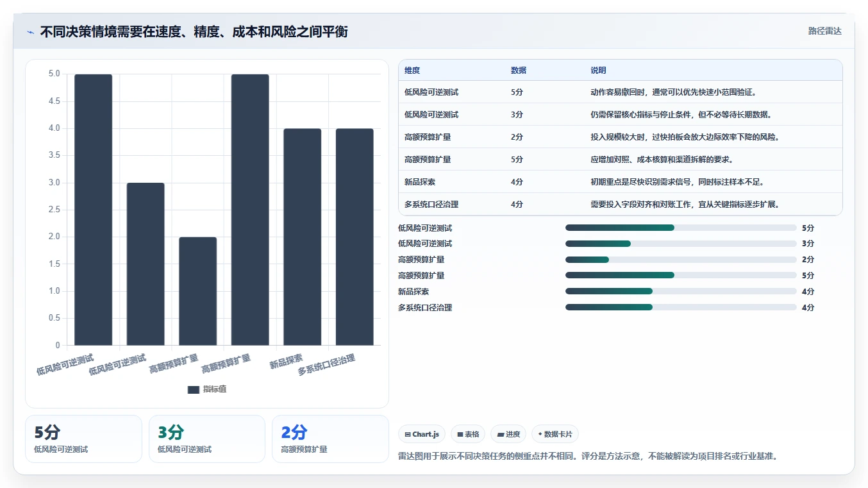Click the 4.5 y-axis label
Screen dimensions: 868x488
(x=54, y=101)
